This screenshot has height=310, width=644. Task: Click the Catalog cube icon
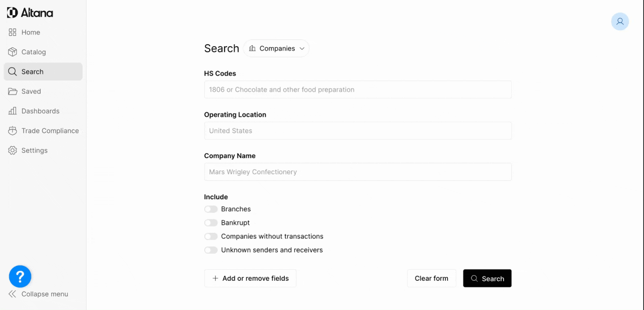(13, 52)
